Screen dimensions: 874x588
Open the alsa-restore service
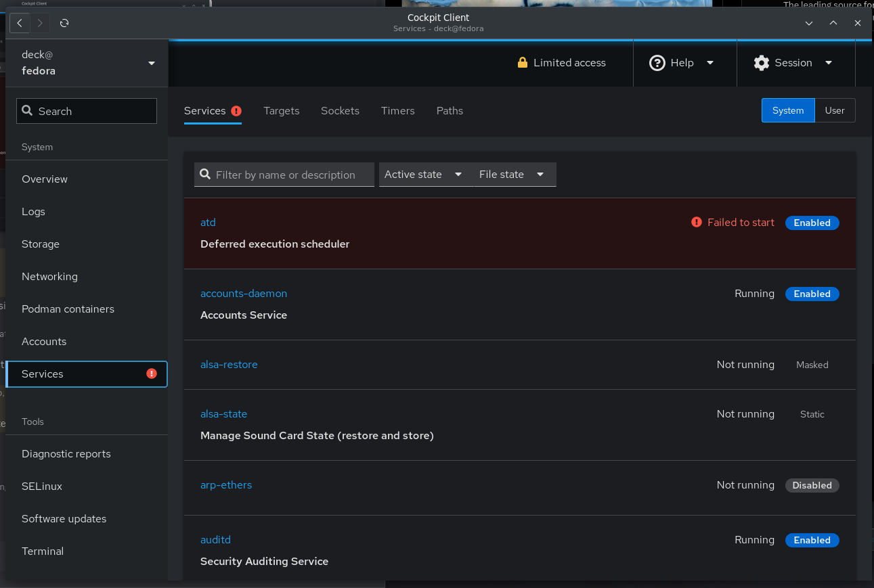(229, 365)
